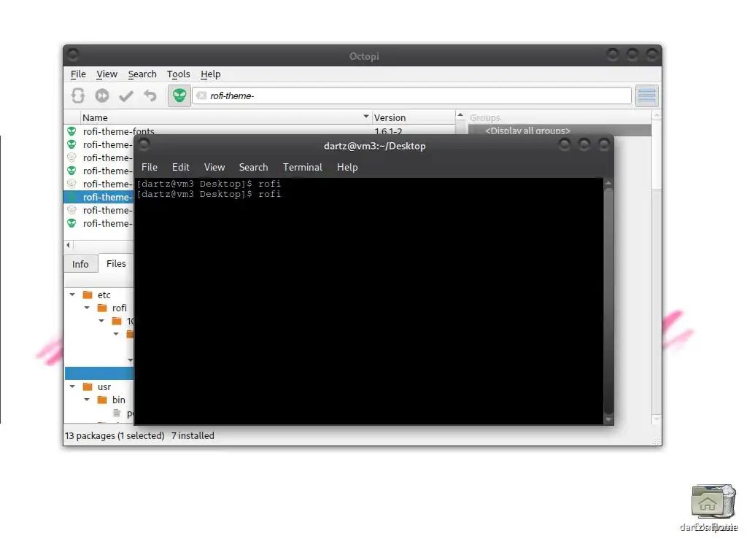
Task: Click the first '[dartz@vm3 Desktop]$ rofi' line
Action: click(209, 183)
